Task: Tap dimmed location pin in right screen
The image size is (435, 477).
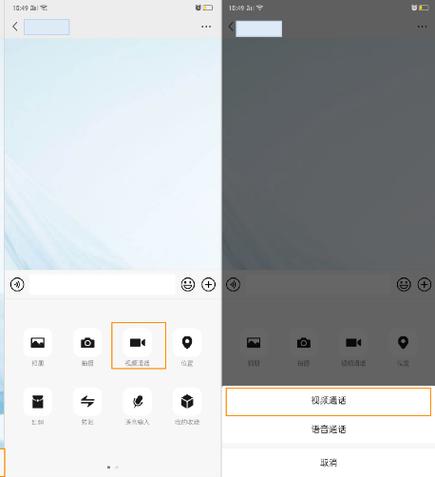Action: click(403, 343)
